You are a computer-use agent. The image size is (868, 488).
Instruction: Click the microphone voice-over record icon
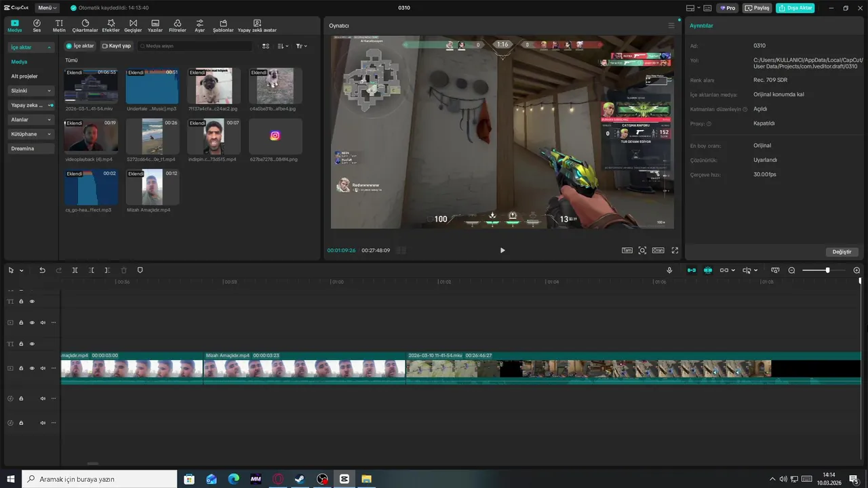669,270
